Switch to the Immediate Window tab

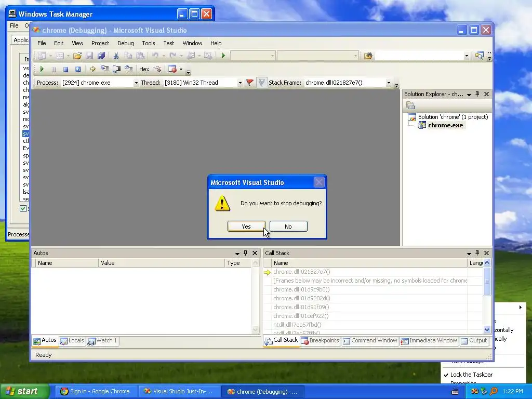point(429,341)
